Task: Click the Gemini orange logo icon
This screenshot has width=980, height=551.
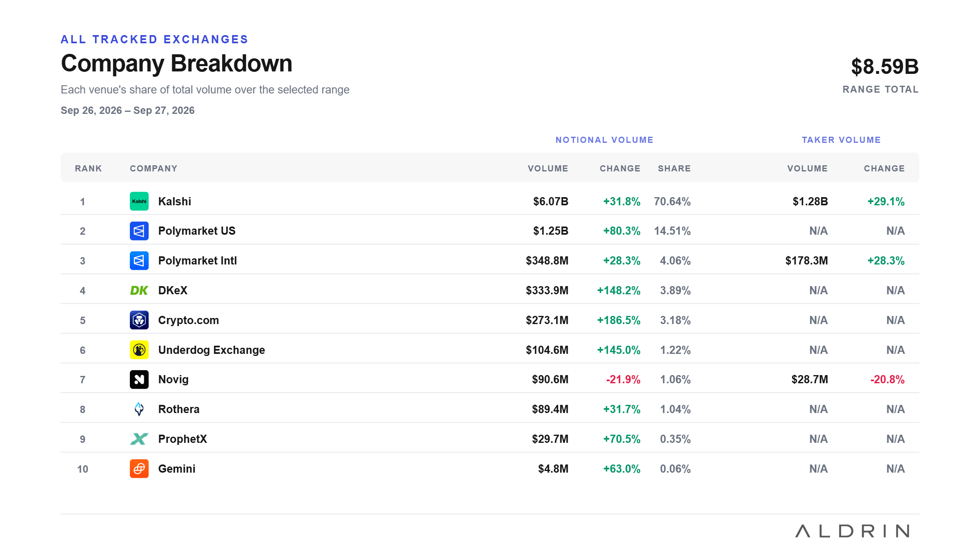Action: (x=139, y=469)
